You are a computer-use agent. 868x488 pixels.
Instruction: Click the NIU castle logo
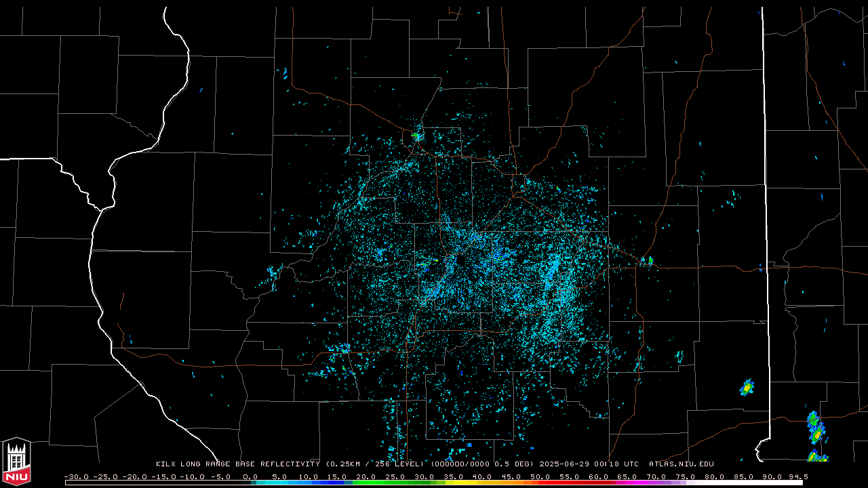(16, 462)
